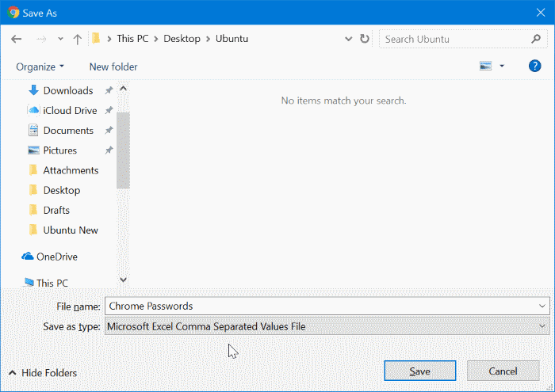Open the Organize menu
The height and width of the screenshot is (392, 555).
coord(40,67)
